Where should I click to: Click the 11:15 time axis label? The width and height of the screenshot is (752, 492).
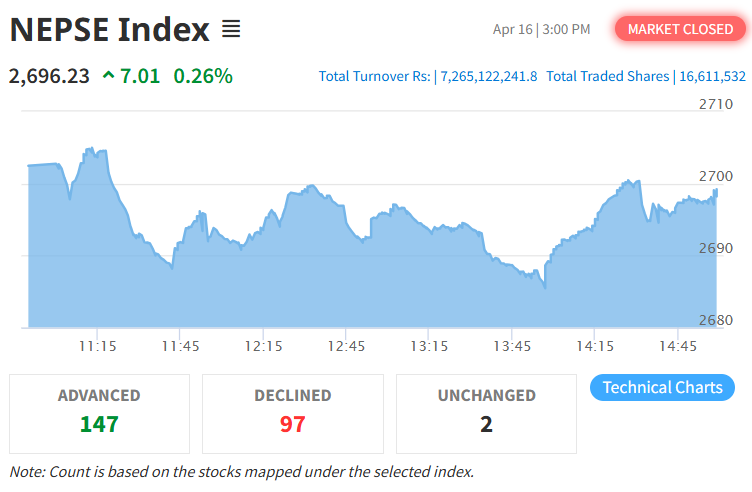click(97, 346)
